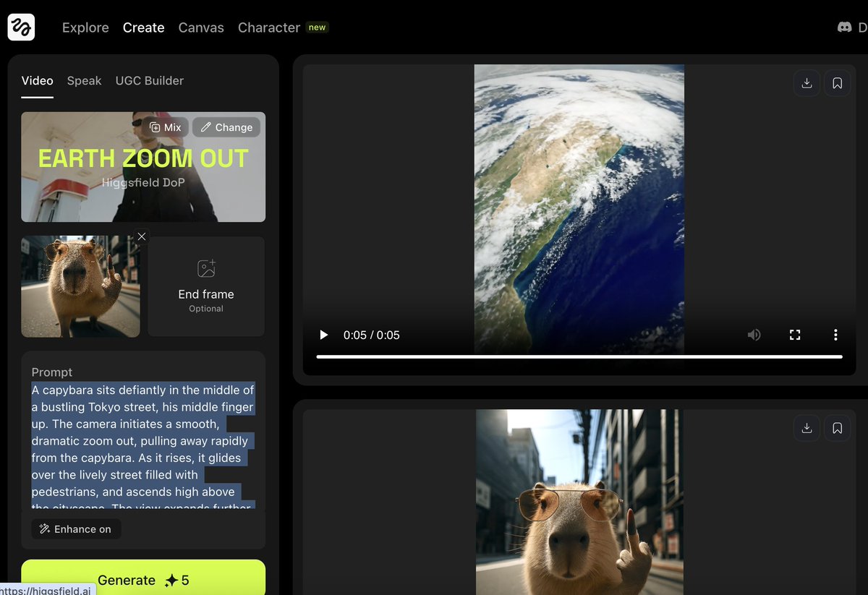Click the Generate button
This screenshot has width=868, height=595.
tap(143, 578)
